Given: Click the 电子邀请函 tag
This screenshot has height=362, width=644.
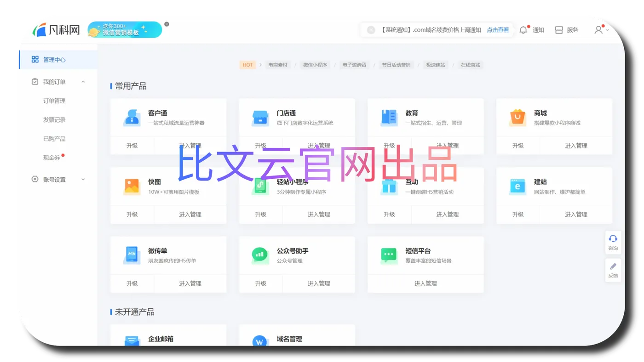Looking at the screenshot, I should pyautogui.click(x=354, y=65).
